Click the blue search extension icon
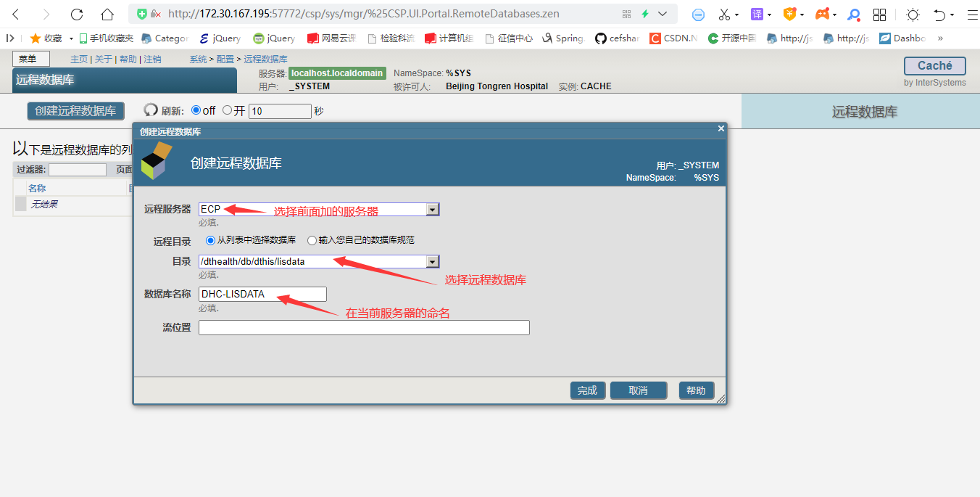This screenshot has width=980, height=497. click(855, 15)
